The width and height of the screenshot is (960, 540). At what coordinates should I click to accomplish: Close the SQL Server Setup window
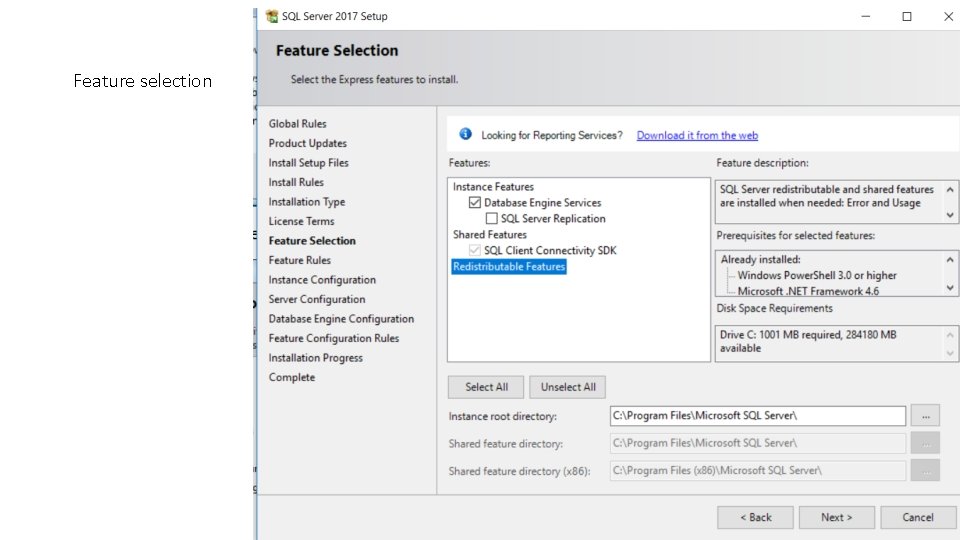948,17
